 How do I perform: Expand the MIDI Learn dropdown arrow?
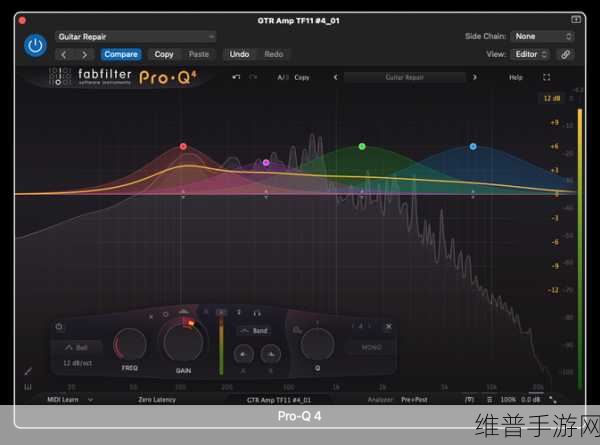pos(90,400)
